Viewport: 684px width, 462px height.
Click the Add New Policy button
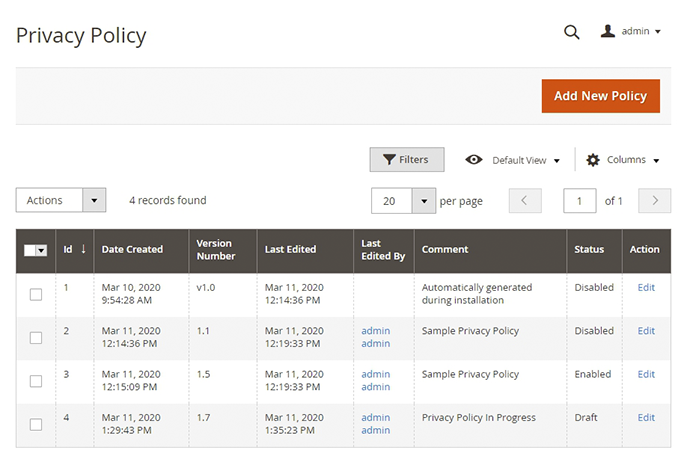click(x=600, y=96)
